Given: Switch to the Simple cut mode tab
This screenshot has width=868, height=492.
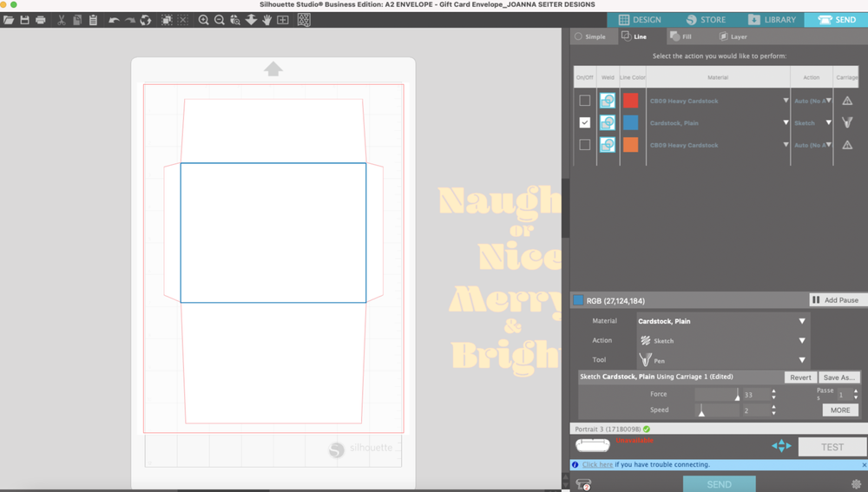Looking at the screenshot, I should pos(590,36).
